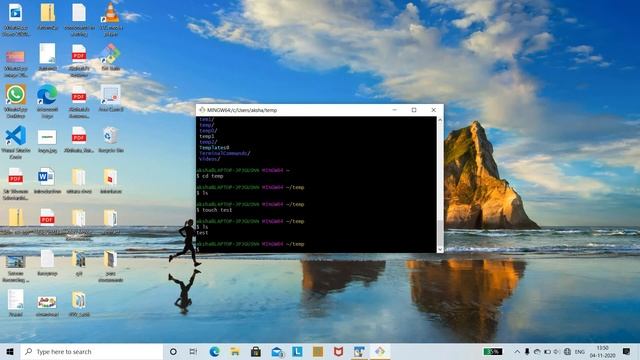
Task: Click the MINGW64 window title bar text
Action: click(242, 110)
